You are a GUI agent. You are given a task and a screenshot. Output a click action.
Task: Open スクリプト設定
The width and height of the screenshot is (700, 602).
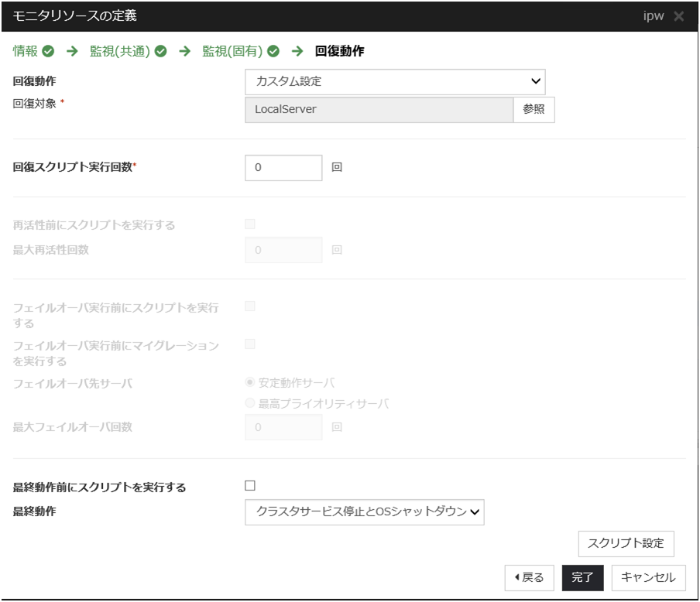pos(626,542)
